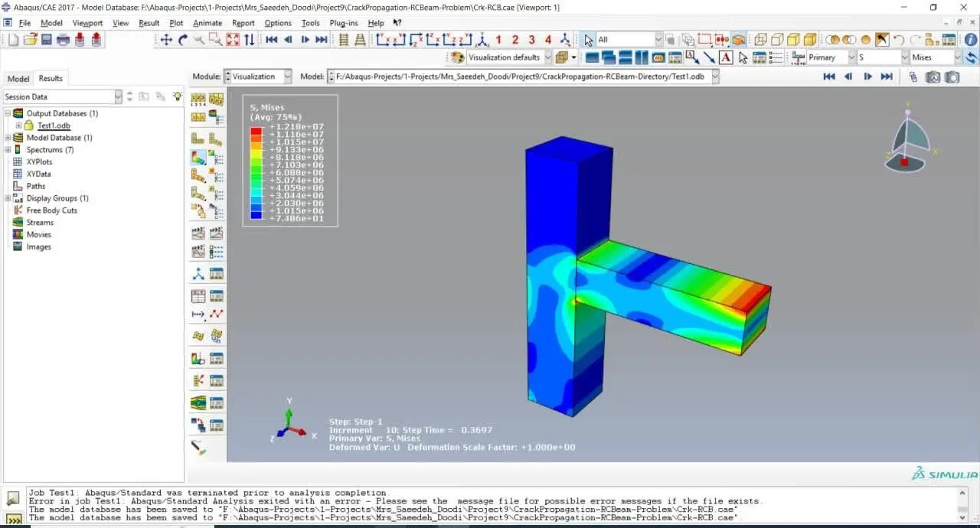
Task: Toggle hidden render style cube
Action: tap(776, 40)
